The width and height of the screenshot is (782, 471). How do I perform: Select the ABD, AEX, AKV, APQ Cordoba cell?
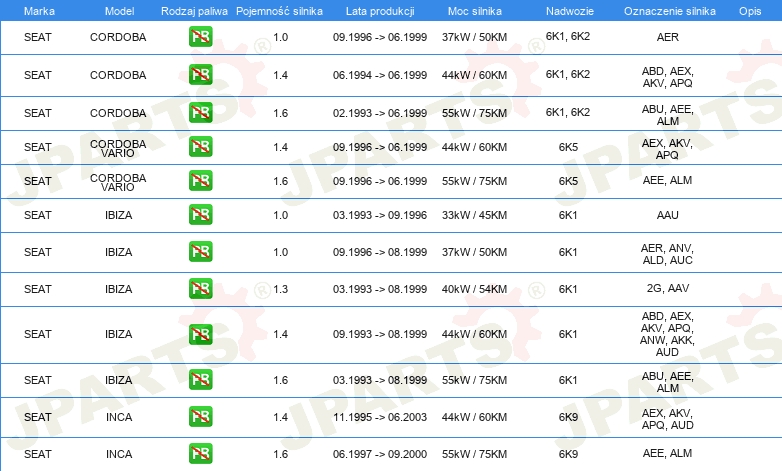[667, 77]
